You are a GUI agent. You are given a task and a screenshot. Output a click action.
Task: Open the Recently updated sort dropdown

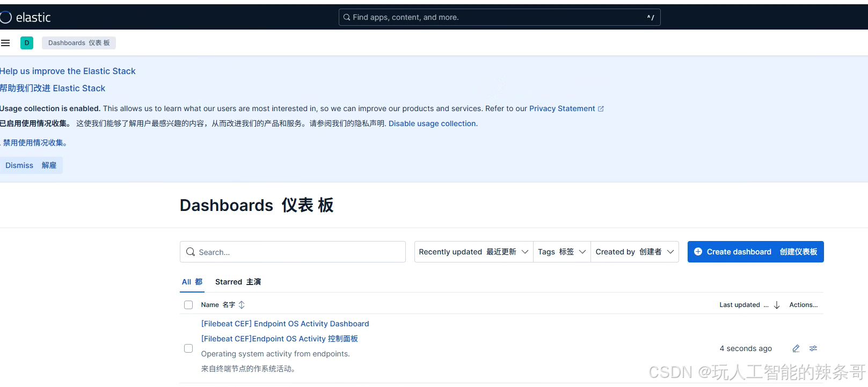click(x=473, y=252)
